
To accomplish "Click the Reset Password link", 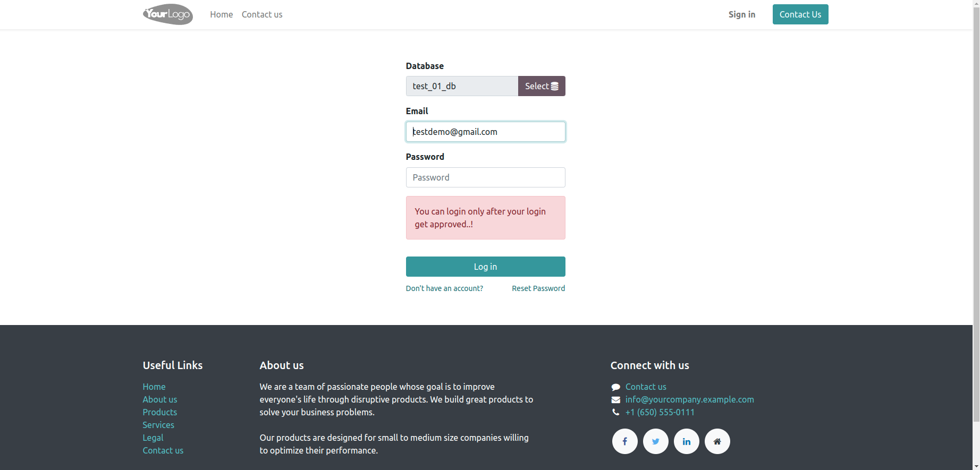I will tap(538, 288).
